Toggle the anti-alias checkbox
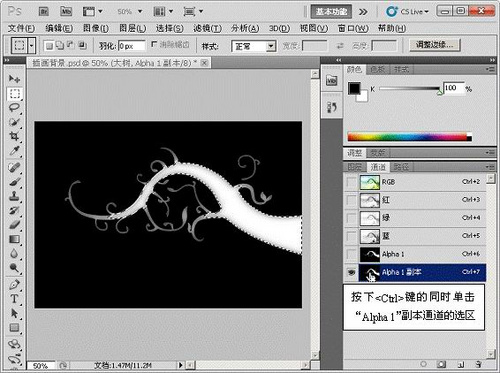500x373 pixels. pos(154,44)
